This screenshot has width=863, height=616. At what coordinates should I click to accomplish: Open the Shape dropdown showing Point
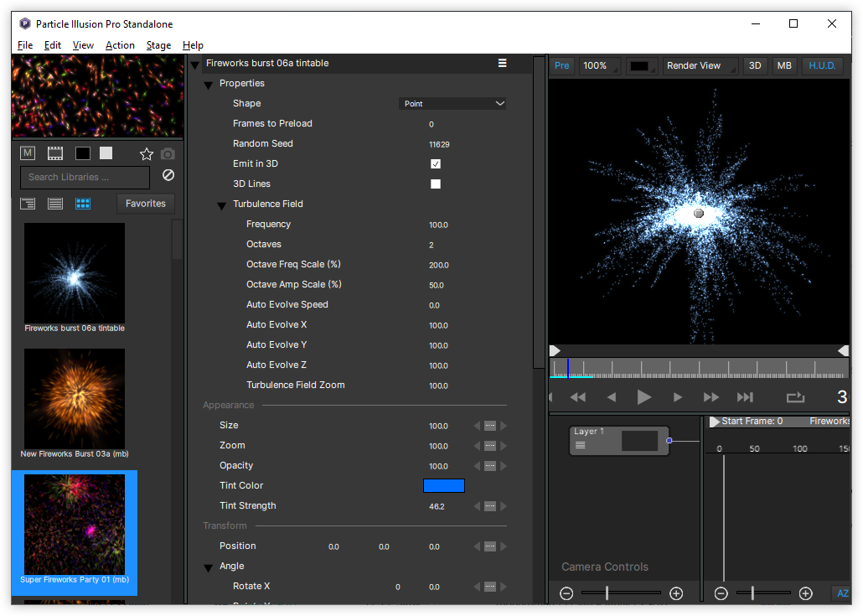[452, 103]
